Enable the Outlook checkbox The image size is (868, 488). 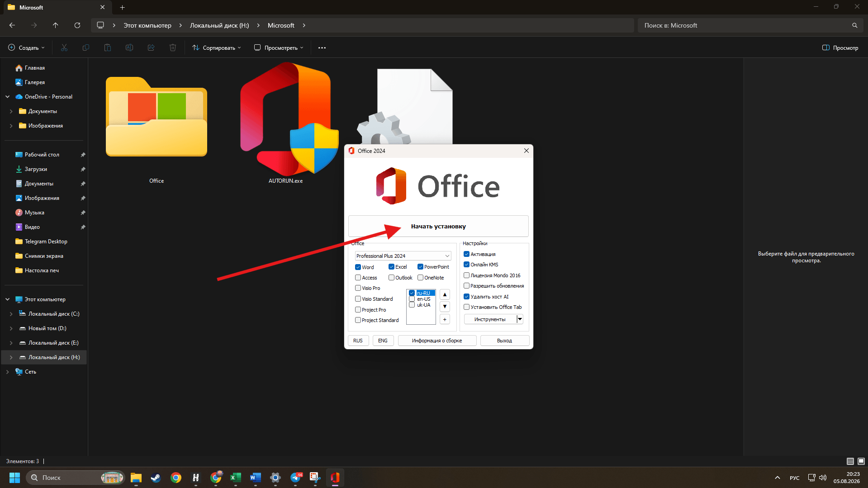point(391,278)
